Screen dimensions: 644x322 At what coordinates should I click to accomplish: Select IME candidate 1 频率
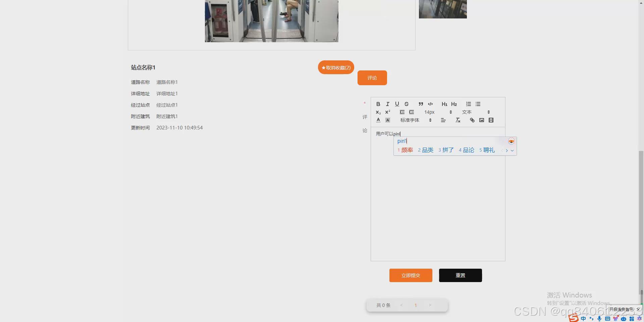tap(405, 150)
